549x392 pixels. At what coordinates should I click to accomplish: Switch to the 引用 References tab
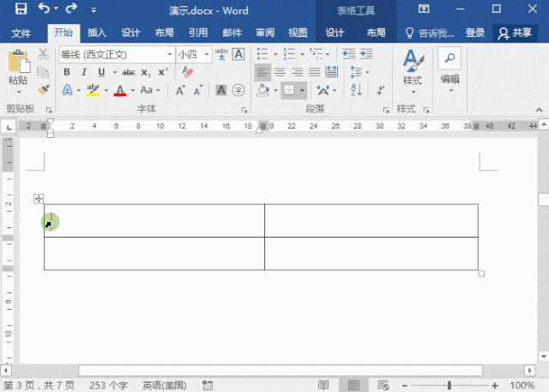click(x=198, y=33)
